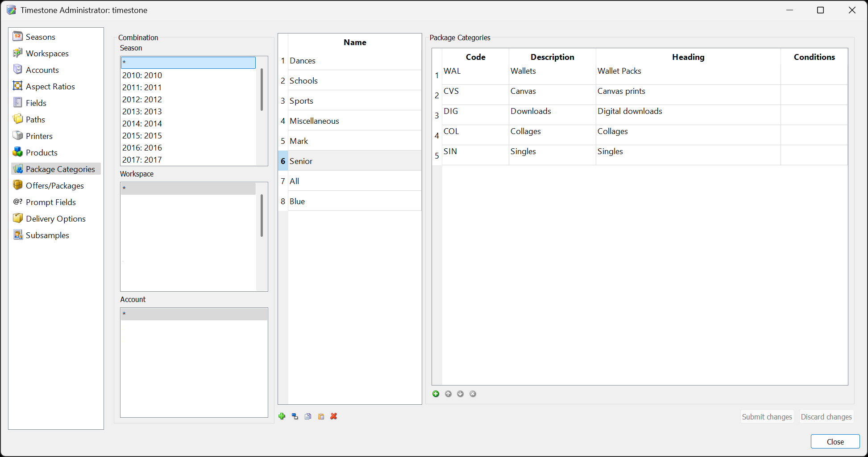Close the Administrator dialog
The image size is (868, 457).
coord(835,441)
